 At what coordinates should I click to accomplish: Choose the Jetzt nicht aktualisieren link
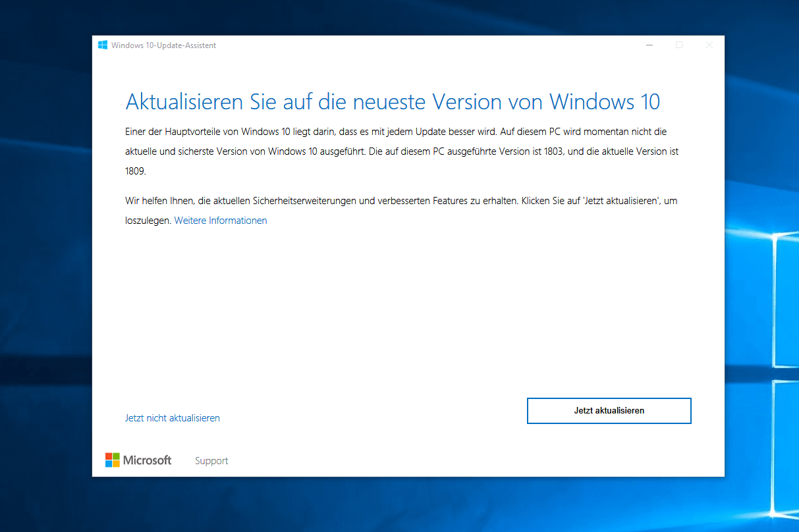tap(173, 418)
